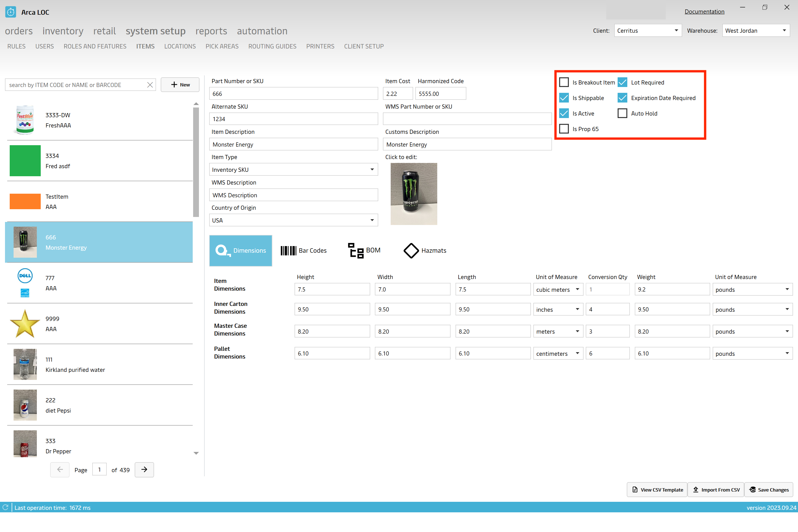Open Item Dimensions cubic meters unit dropdown

tap(558, 289)
